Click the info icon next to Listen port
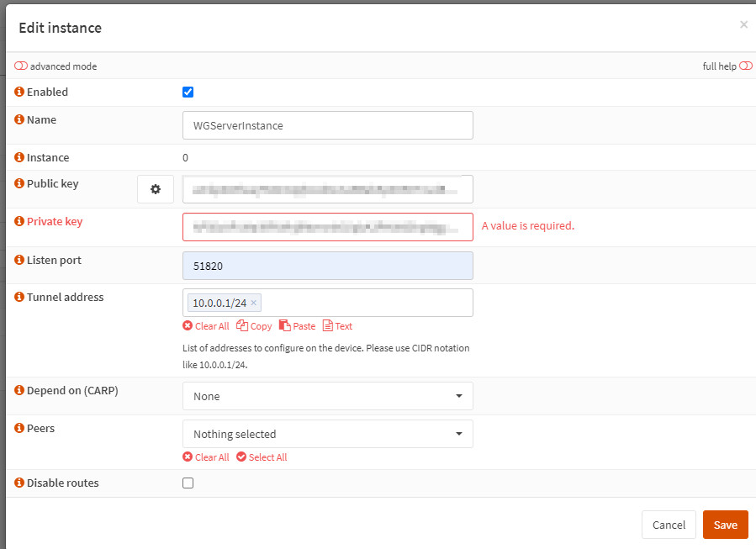The image size is (756, 549). pyautogui.click(x=19, y=261)
